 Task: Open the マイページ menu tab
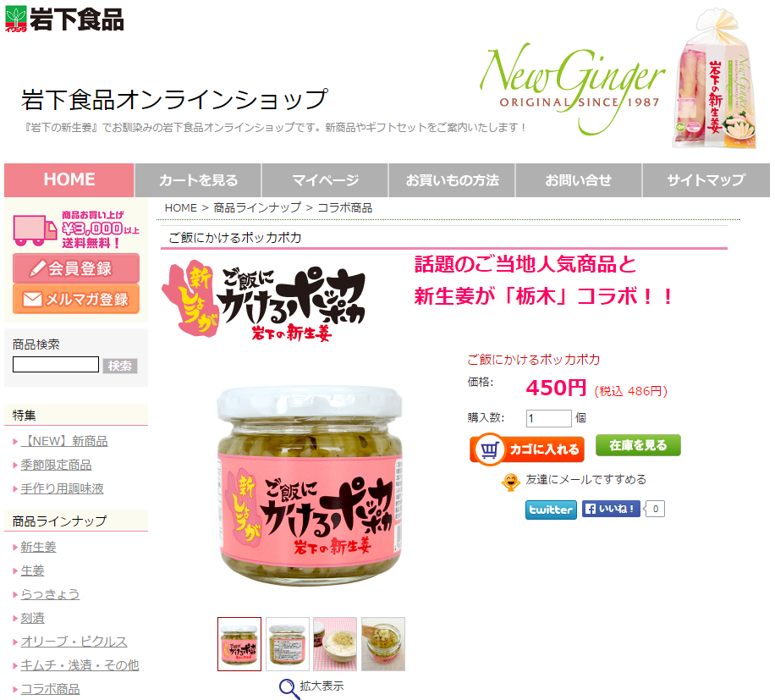tap(325, 180)
